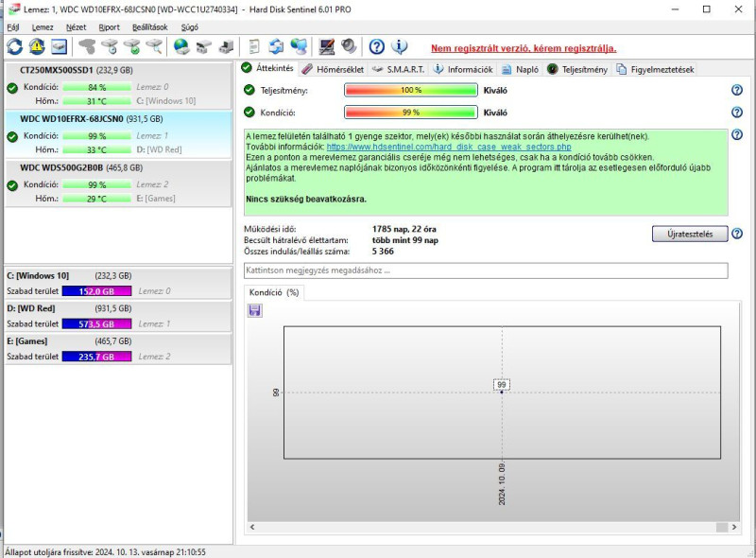Click the blue sync arrows document icon
756x558 pixels.
tap(276, 47)
